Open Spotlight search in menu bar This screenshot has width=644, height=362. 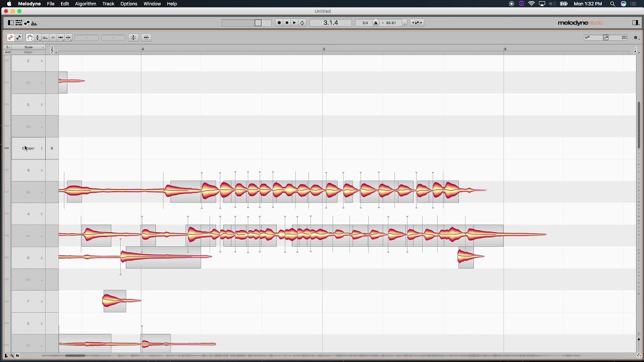pos(612,4)
